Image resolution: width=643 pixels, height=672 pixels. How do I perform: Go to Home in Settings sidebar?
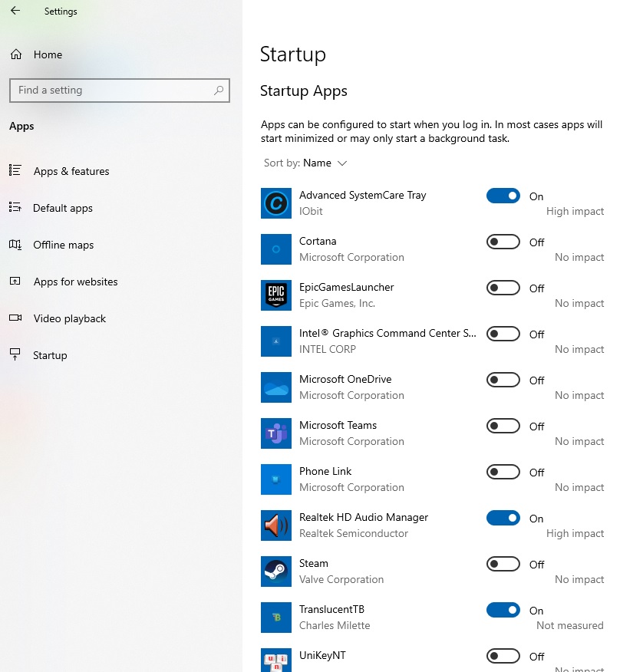48,54
